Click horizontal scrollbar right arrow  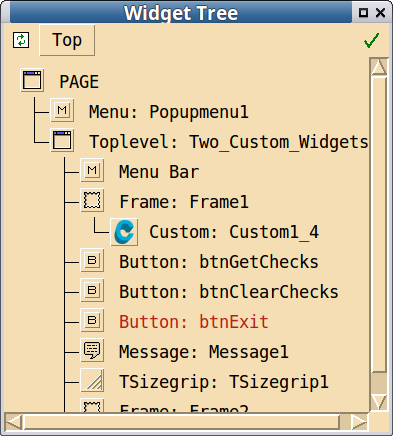pos(359,423)
